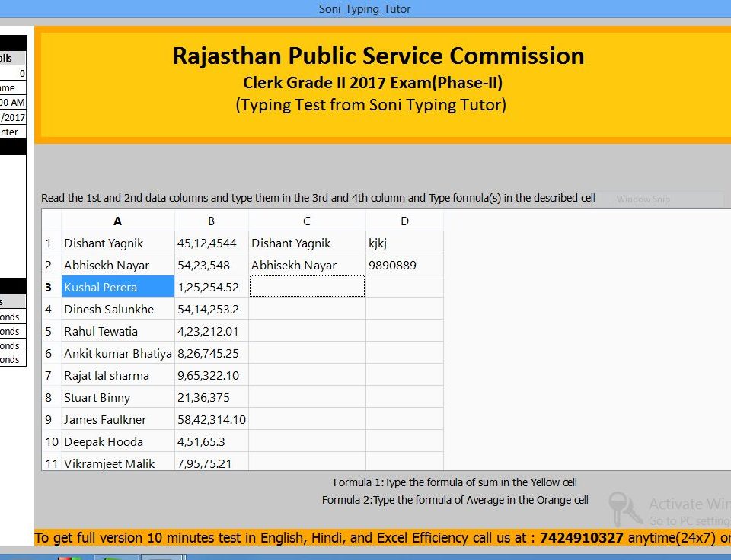Image resolution: width=731 pixels, height=560 pixels.
Task: Click the phone number 7424910327
Action: tap(581, 538)
